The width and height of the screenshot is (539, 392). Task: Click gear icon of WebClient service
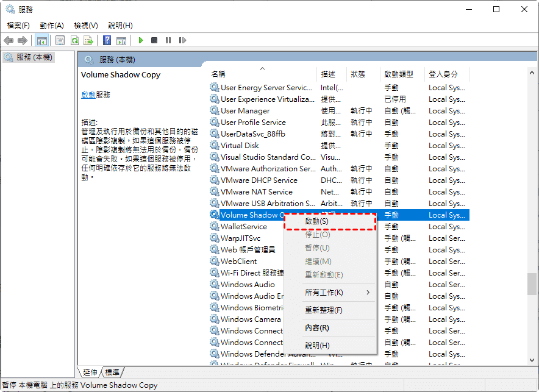point(215,261)
